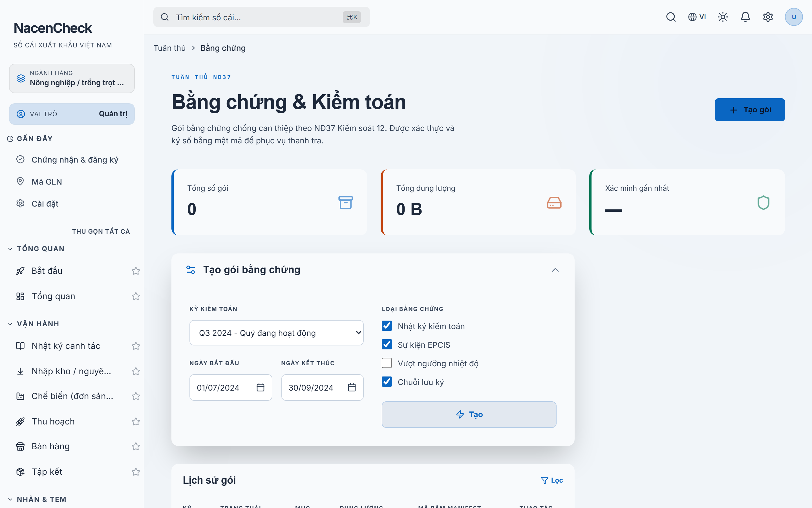812x508 pixels.
Task: Star the Nhật ký canh tác item
Action: tap(136, 346)
